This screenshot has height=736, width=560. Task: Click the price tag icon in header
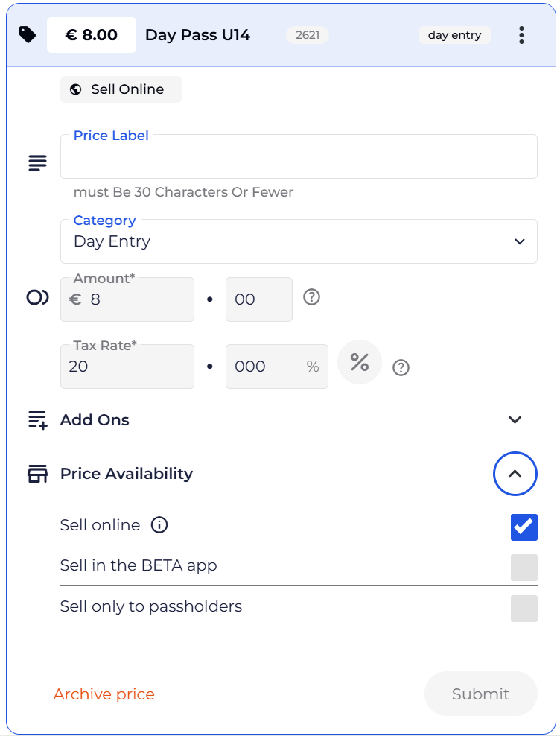(x=28, y=35)
